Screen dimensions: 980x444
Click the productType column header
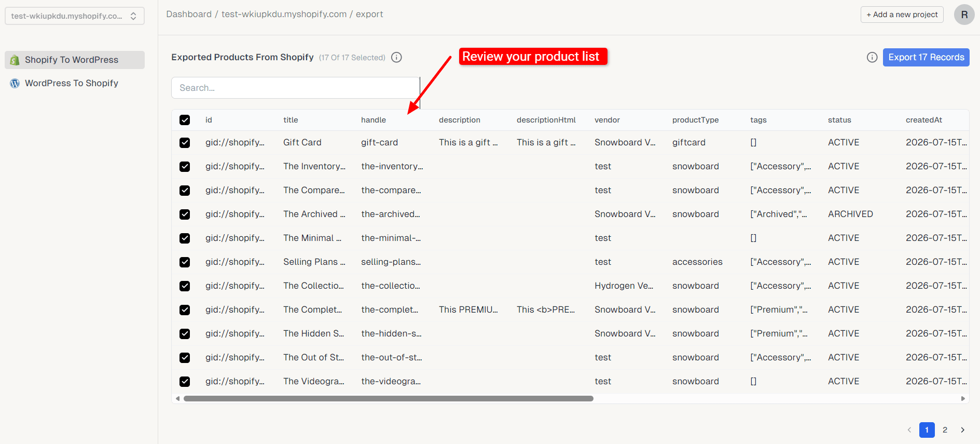click(x=695, y=120)
